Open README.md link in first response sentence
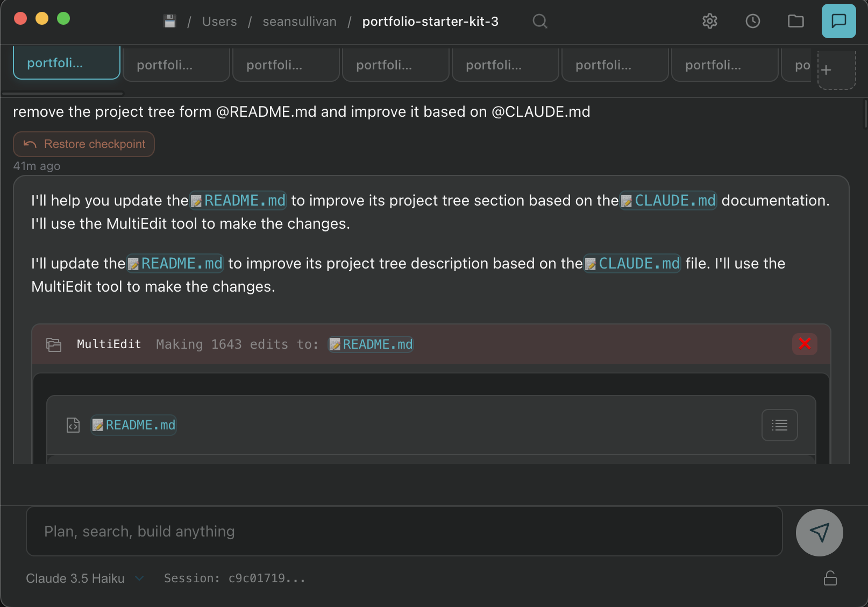 pyautogui.click(x=239, y=201)
